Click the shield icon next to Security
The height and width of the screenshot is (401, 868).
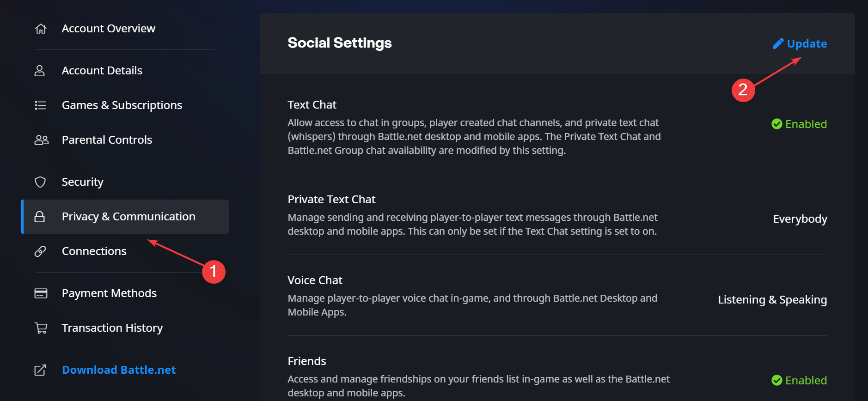tap(40, 182)
